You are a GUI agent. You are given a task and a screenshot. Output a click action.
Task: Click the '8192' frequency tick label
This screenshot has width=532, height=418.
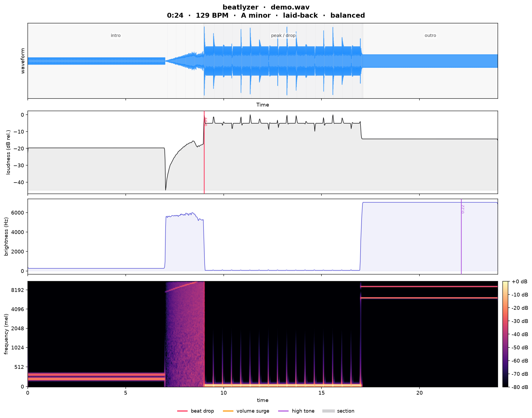pos(18,290)
